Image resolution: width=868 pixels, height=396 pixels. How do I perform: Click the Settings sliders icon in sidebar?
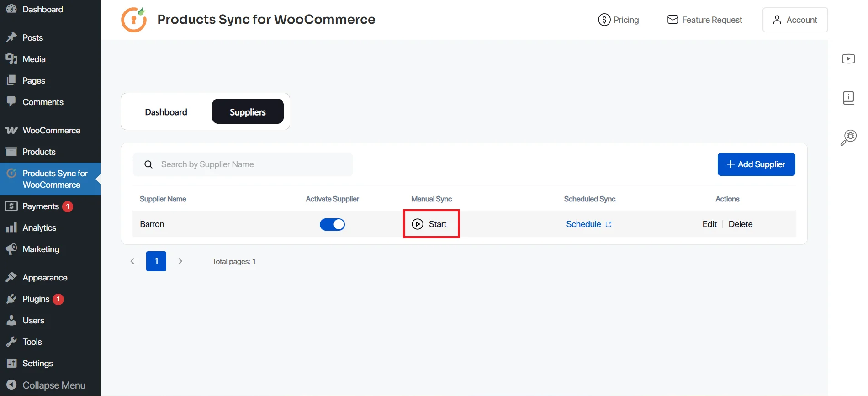coord(11,363)
